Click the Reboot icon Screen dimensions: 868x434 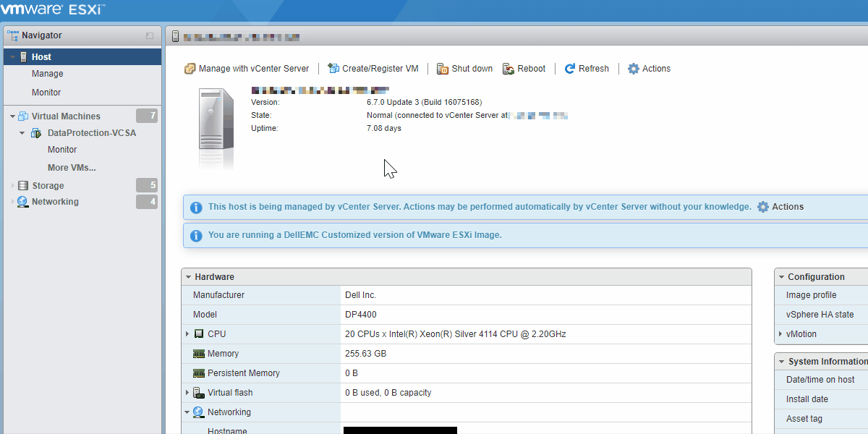509,69
